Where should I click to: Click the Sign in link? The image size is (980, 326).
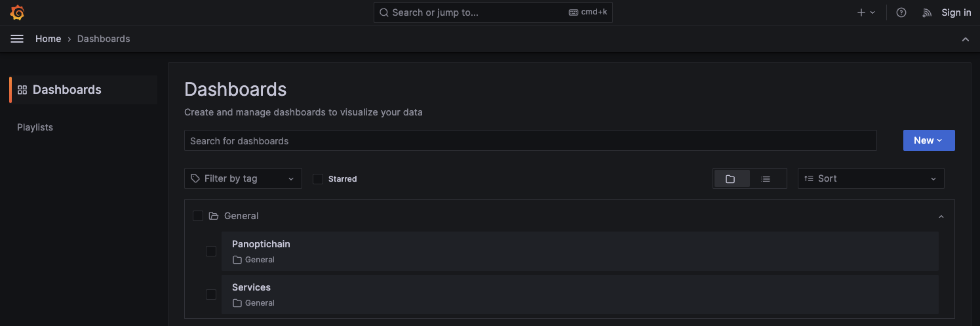(x=956, y=12)
